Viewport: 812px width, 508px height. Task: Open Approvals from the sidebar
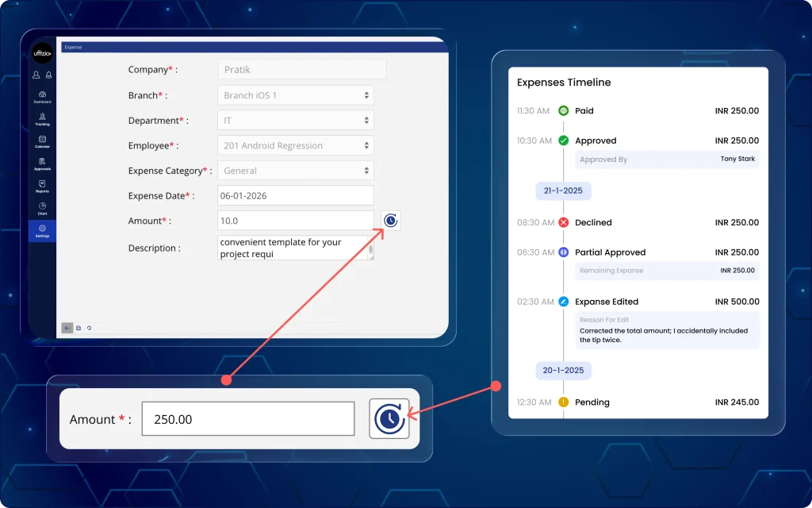point(43,164)
